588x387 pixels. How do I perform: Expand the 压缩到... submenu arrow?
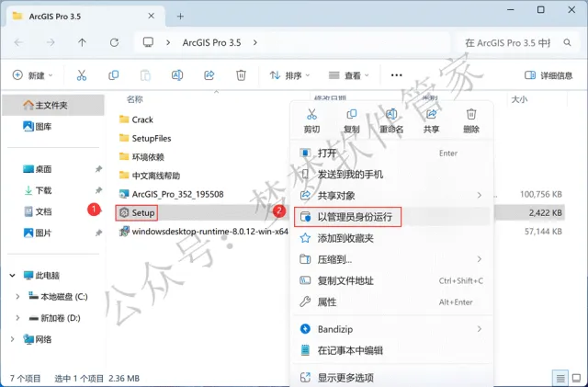click(x=480, y=259)
